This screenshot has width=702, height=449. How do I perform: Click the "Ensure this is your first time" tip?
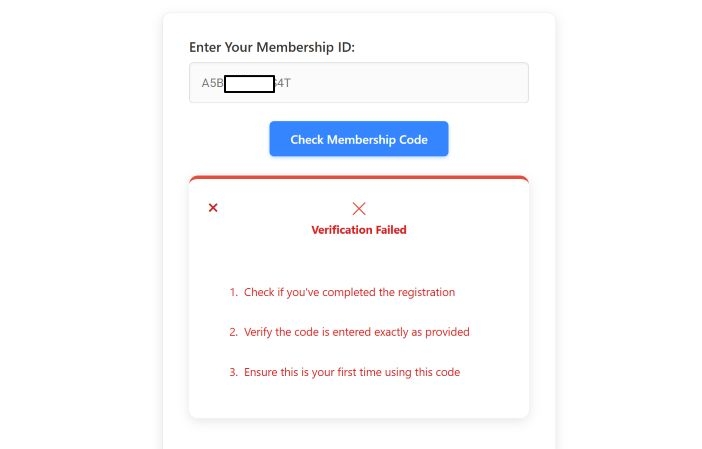click(351, 372)
